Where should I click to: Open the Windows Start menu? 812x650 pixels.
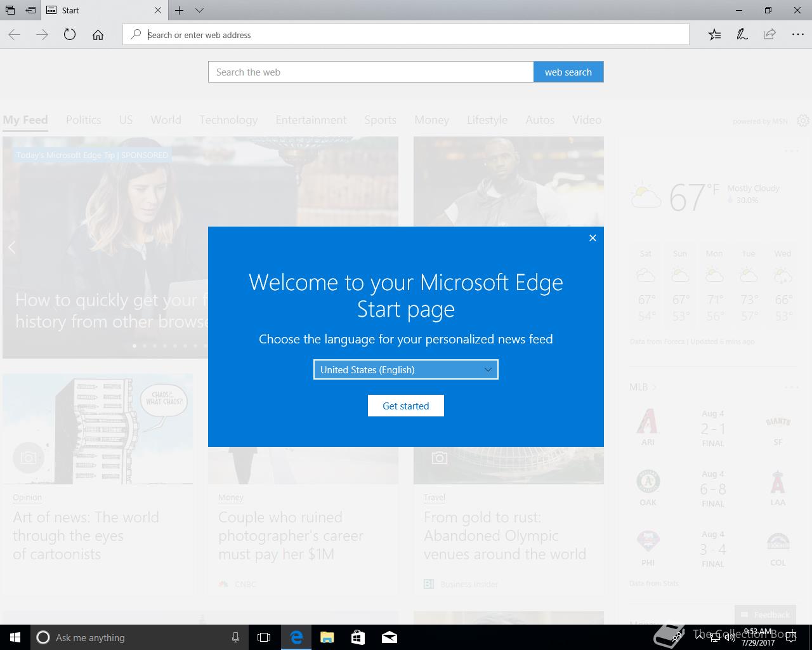[x=15, y=637]
